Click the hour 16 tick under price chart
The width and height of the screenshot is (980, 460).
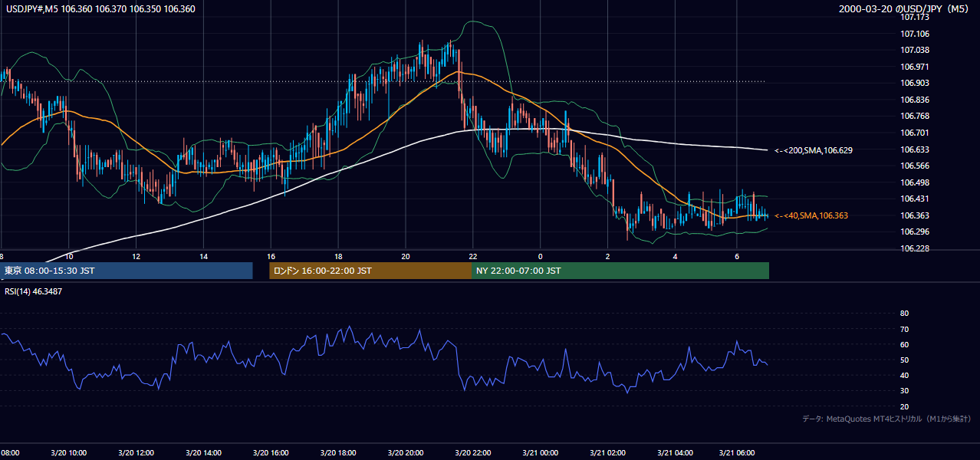coord(271,256)
